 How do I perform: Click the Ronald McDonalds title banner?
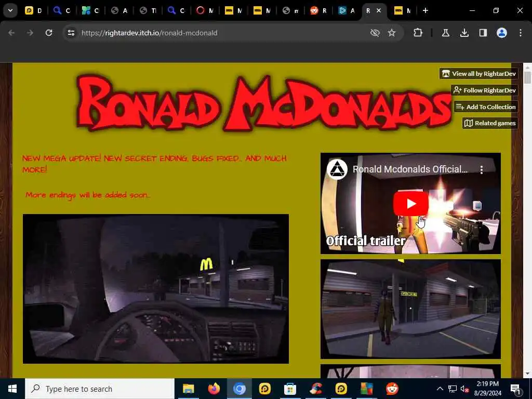(x=263, y=103)
